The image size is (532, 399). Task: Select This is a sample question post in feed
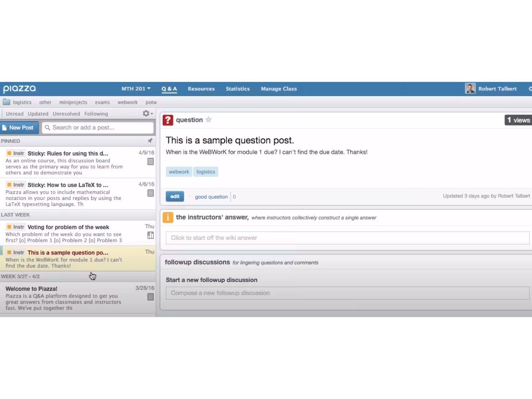point(78,258)
